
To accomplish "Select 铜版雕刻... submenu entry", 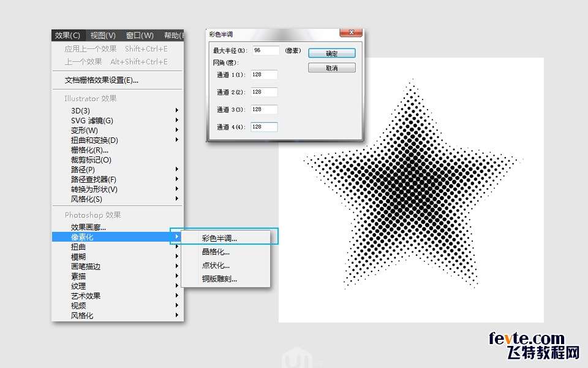I will pos(219,279).
